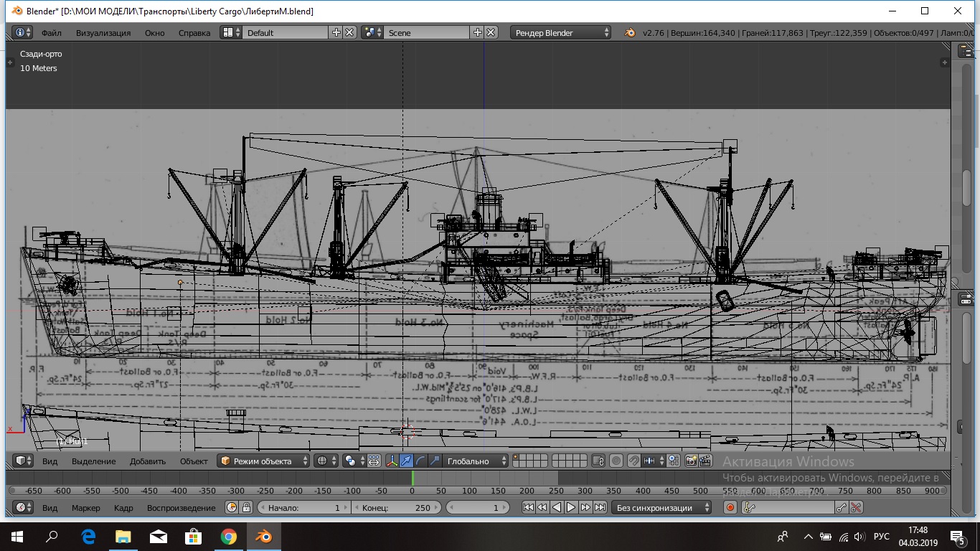Click the snap magnet icon in the viewport header

[633, 461]
